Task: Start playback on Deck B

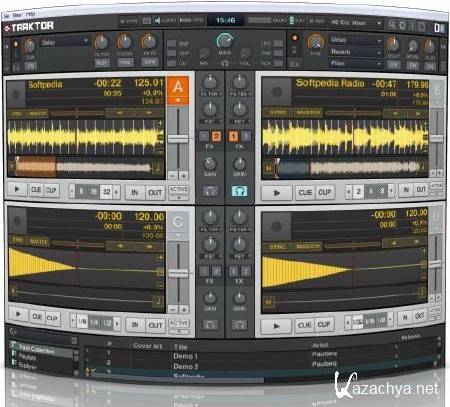Action: (x=276, y=193)
